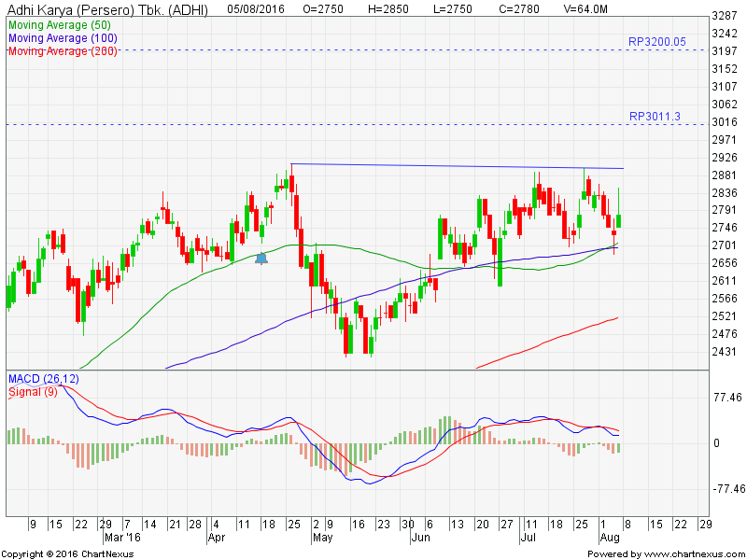Viewport: 747px width, 560px height.
Task: Click the Jul month label on time axis
Action: point(528,538)
